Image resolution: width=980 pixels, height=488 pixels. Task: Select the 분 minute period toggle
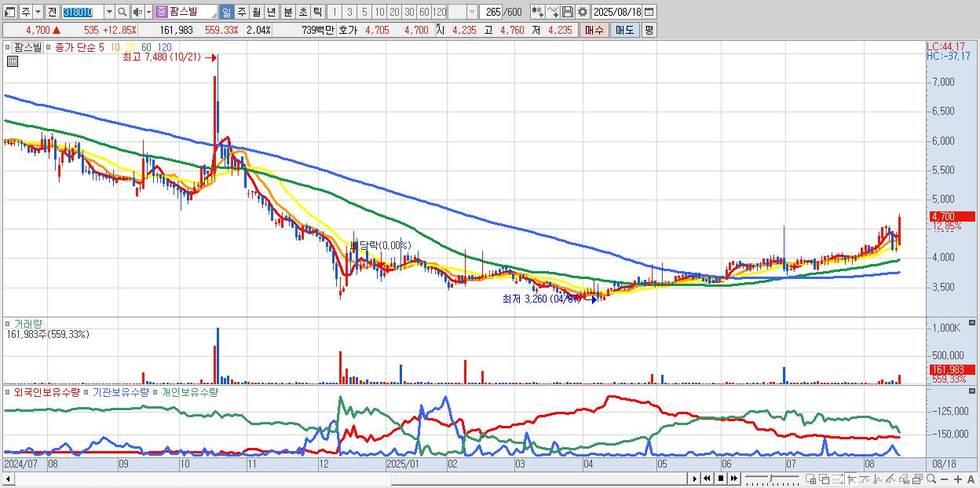point(287,12)
